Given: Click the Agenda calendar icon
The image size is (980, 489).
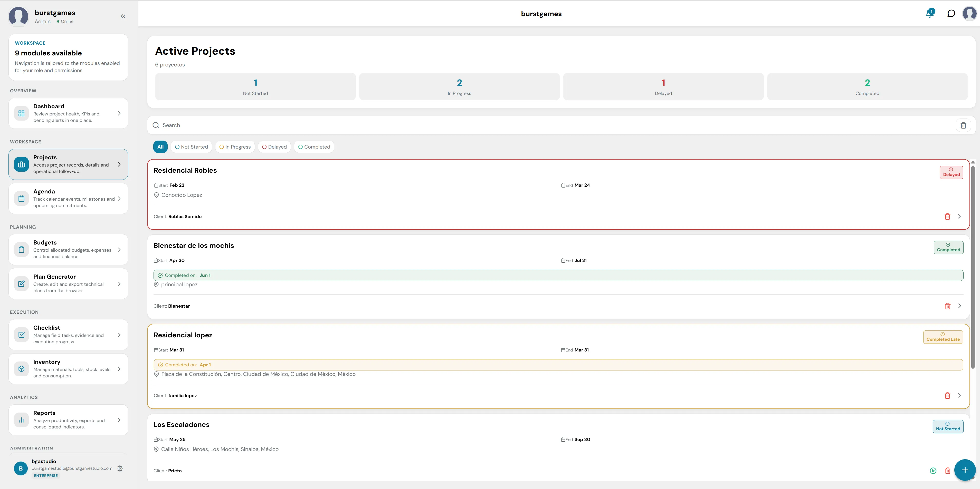Looking at the screenshot, I should tap(21, 199).
